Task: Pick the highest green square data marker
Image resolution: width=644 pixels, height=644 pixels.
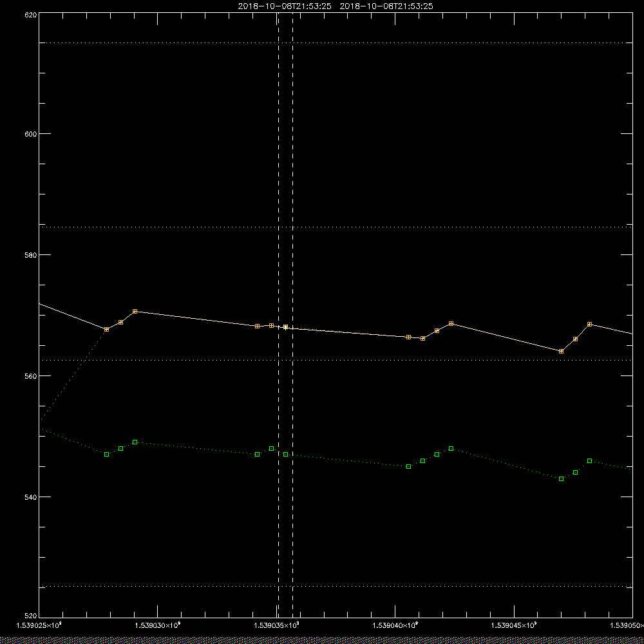Action: 135,442
